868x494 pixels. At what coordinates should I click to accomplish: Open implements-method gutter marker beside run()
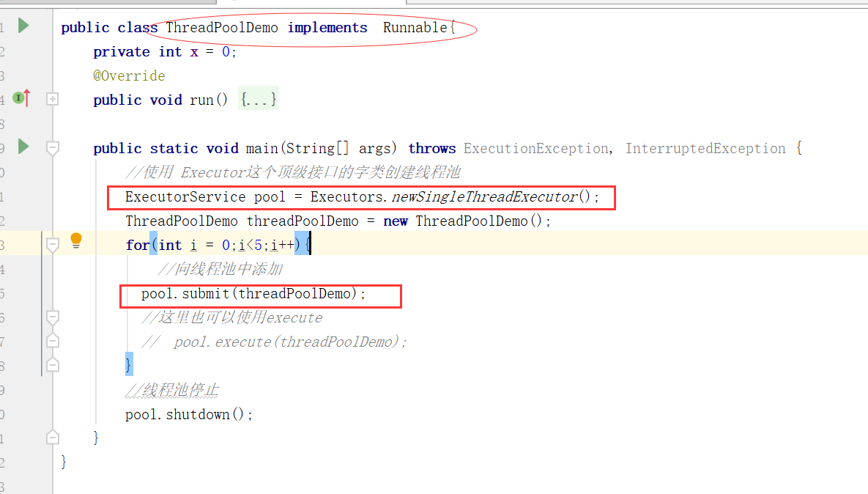(21, 98)
